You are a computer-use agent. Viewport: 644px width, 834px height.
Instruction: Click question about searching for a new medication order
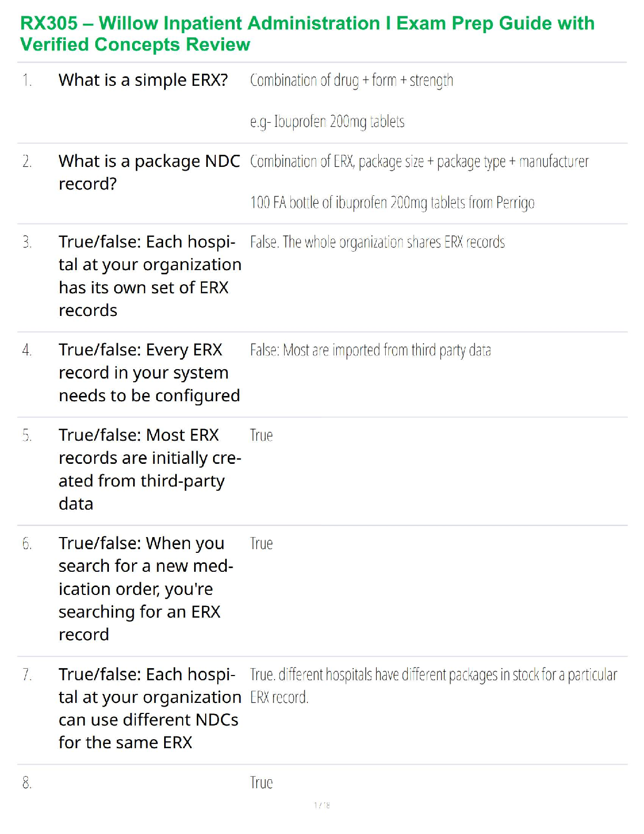click(145, 589)
